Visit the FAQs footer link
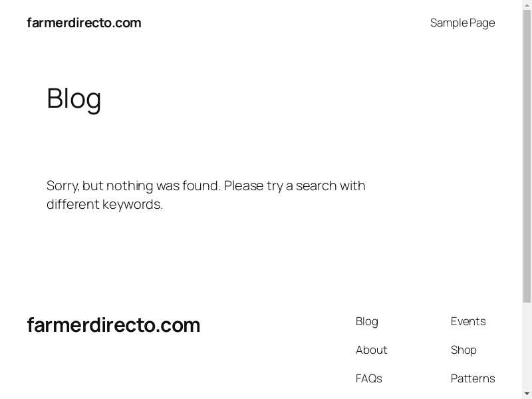 coord(368,378)
